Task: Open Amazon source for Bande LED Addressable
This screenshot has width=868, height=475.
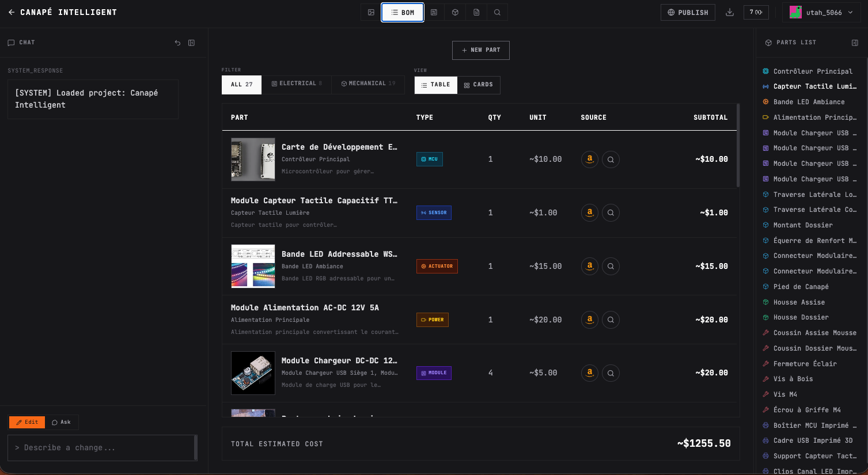Action: coord(589,266)
